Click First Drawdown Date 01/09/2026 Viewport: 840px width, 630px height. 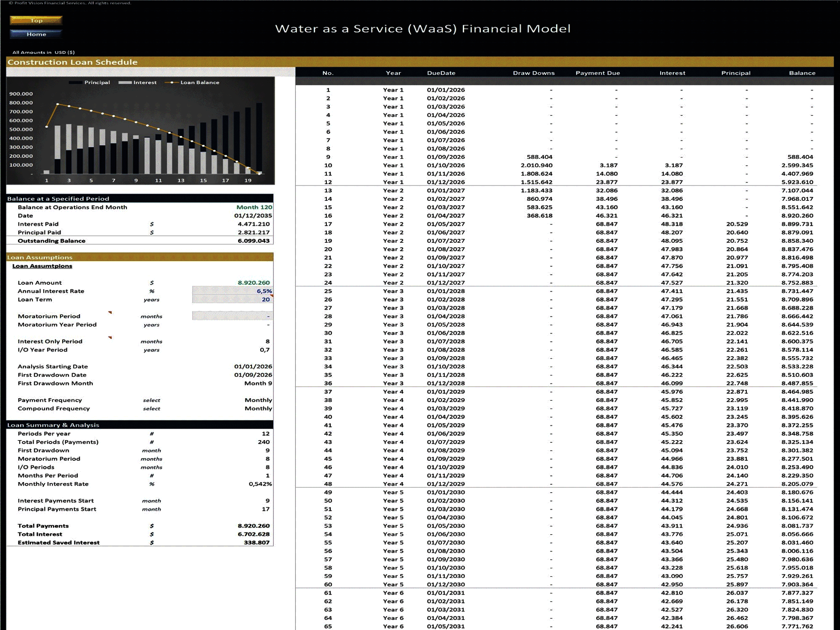pos(253,375)
